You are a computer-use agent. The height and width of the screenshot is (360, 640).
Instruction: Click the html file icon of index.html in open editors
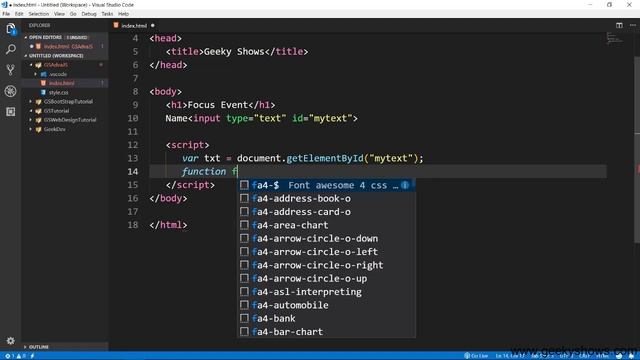point(38,46)
